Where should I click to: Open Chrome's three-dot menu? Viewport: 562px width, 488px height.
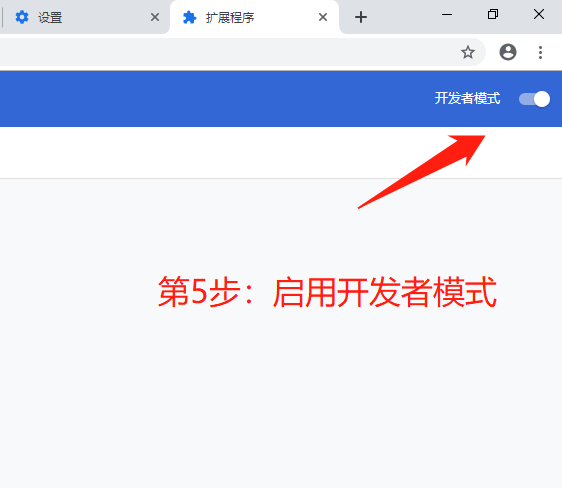pos(540,52)
